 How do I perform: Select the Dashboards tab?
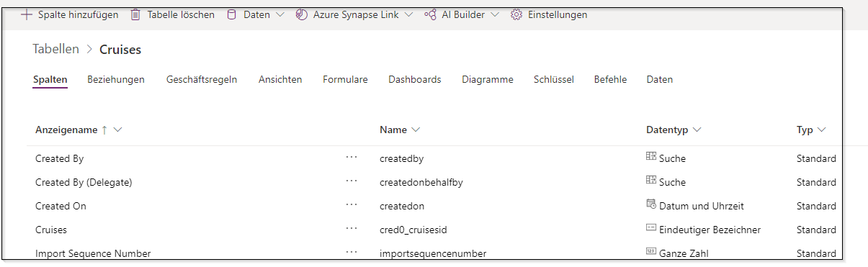415,79
